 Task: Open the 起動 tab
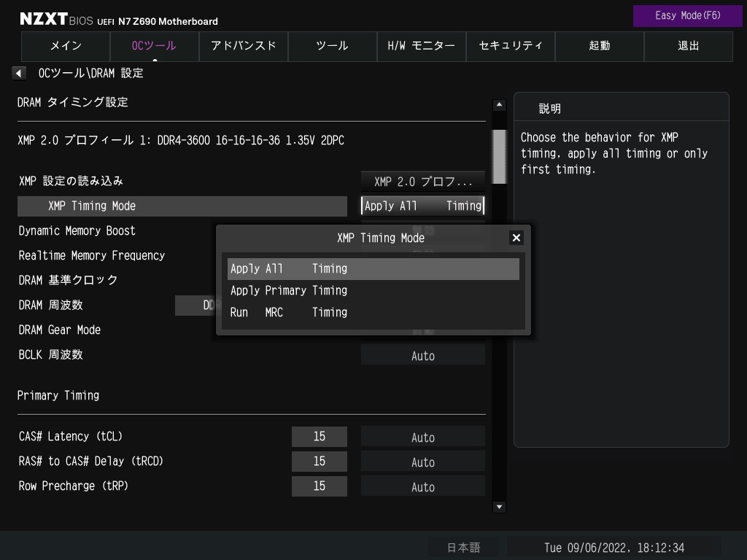pyautogui.click(x=600, y=46)
